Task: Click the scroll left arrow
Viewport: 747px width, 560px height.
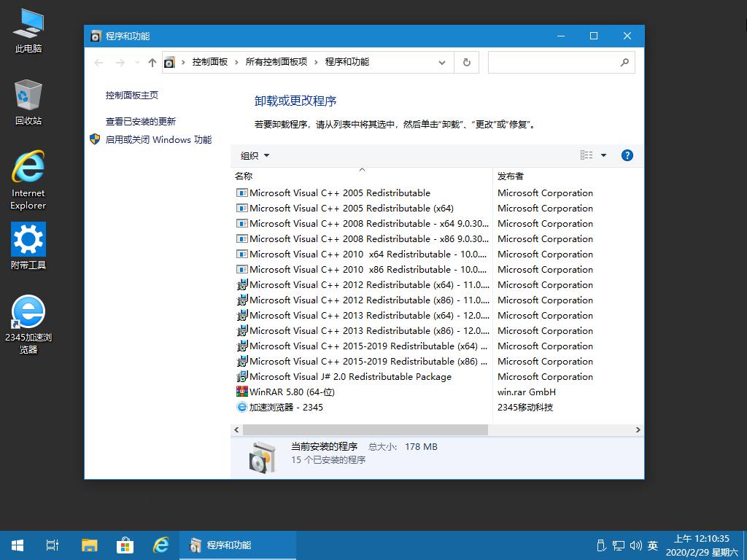Action: (x=236, y=429)
